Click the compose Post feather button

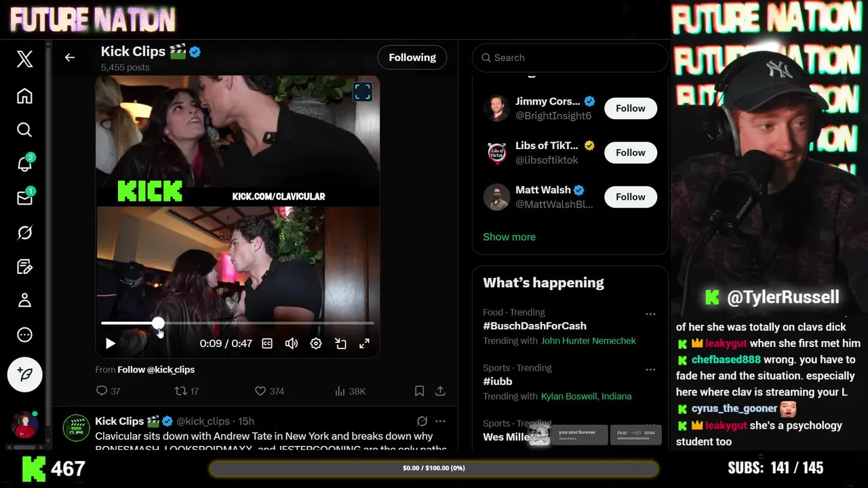tap(25, 374)
